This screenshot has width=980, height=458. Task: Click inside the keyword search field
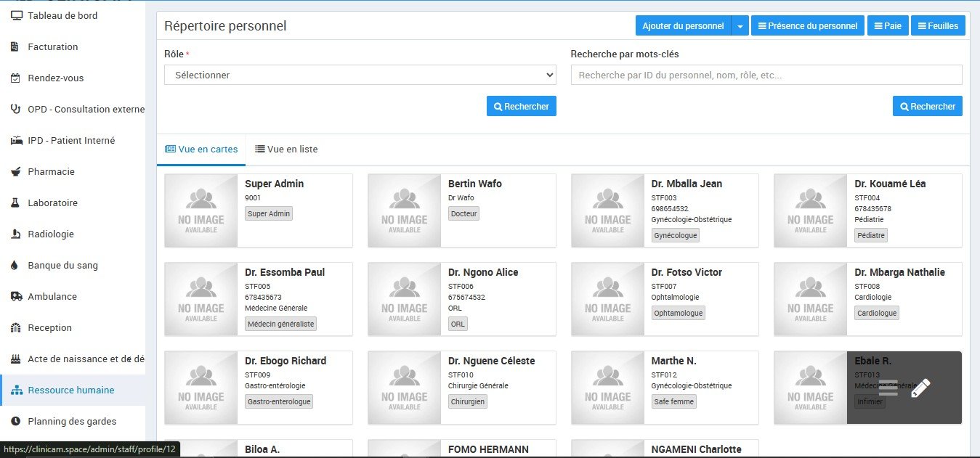[x=766, y=75]
